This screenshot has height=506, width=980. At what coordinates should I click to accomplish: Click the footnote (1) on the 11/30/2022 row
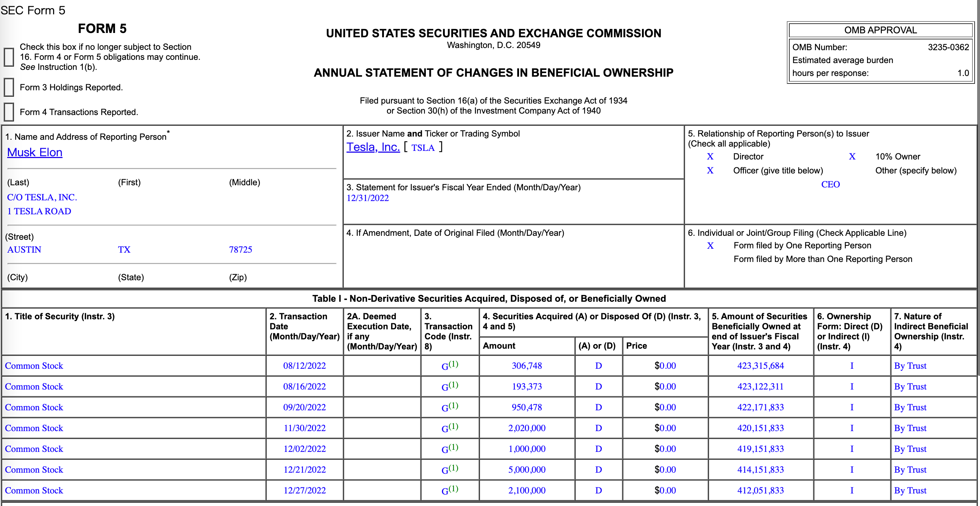click(453, 426)
